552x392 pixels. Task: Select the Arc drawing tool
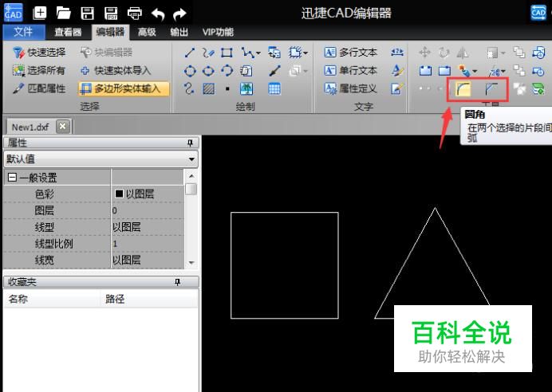click(x=227, y=71)
